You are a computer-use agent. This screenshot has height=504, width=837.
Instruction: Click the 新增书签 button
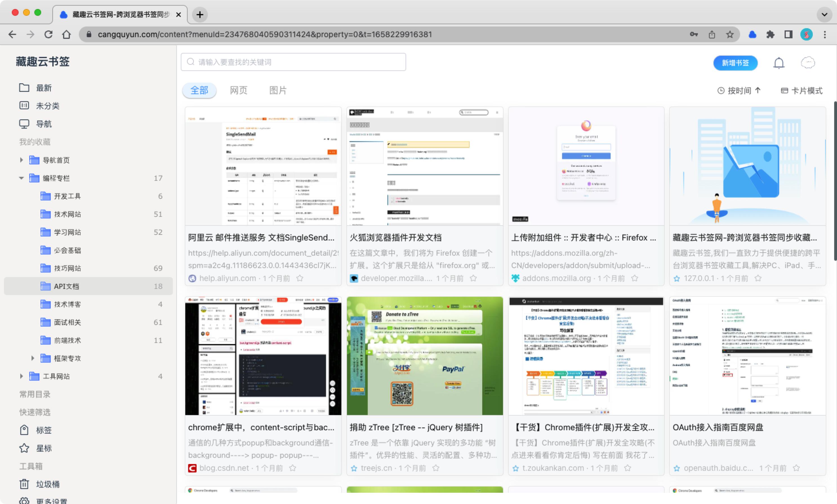(x=735, y=63)
